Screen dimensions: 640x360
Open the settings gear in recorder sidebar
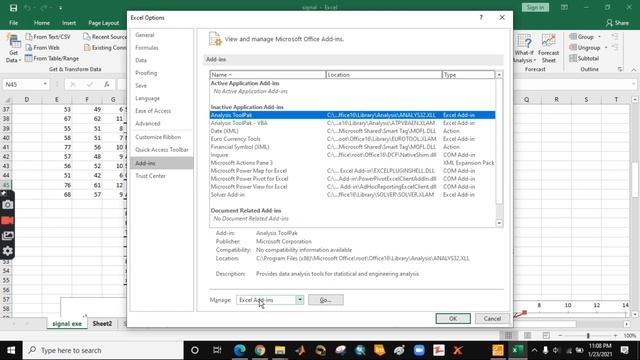point(7,251)
